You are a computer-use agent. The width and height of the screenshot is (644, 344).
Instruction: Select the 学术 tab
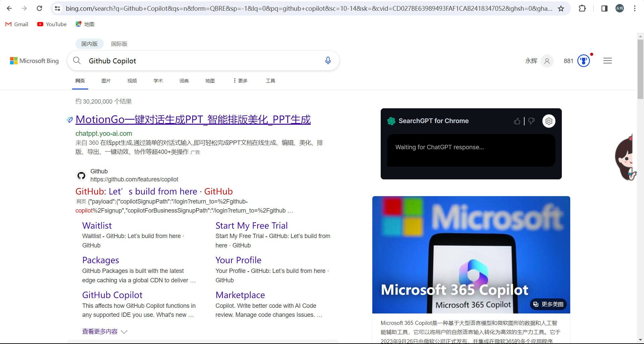coord(158,81)
